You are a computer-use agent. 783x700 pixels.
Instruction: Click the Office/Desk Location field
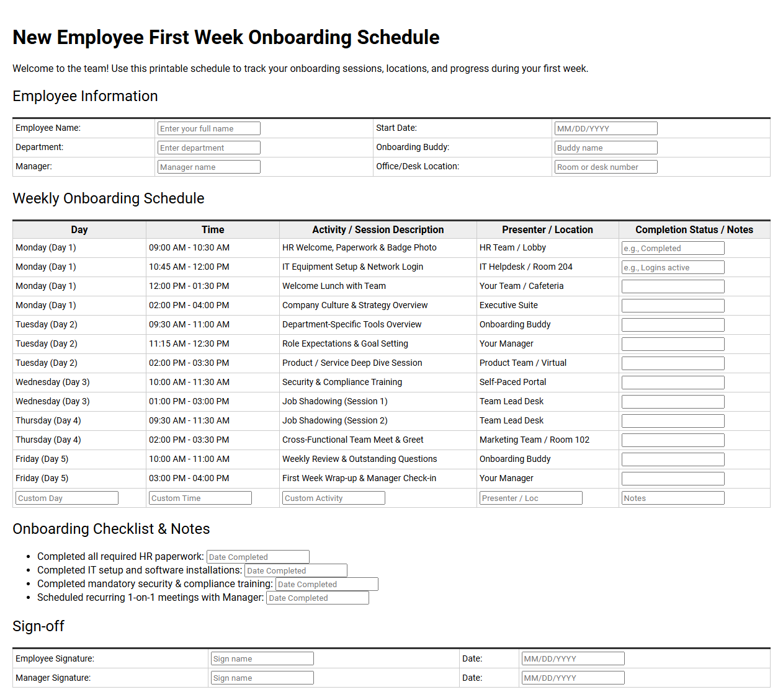[606, 167]
